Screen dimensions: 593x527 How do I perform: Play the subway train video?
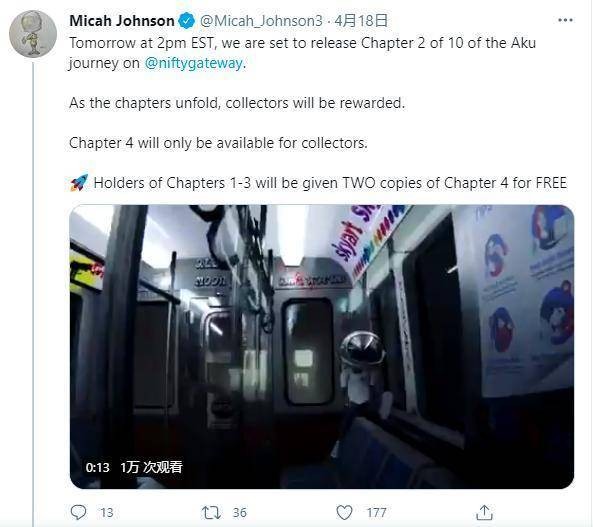coord(322,347)
